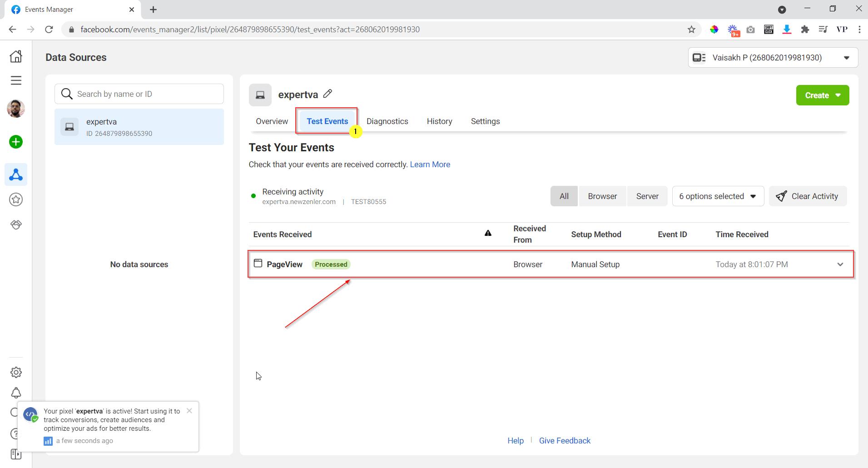Open Events Manager settings gear in sidebar

[16, 372]
